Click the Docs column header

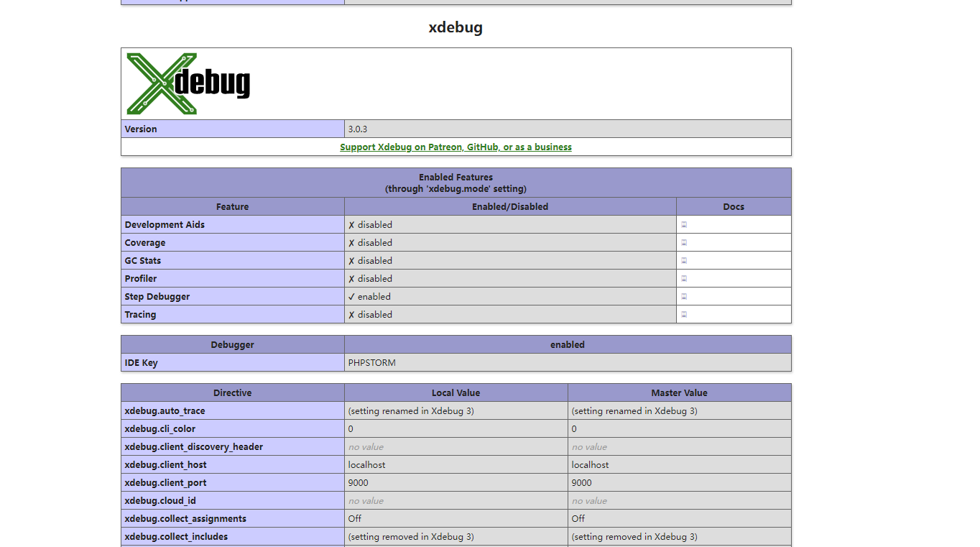coord(734,207)
